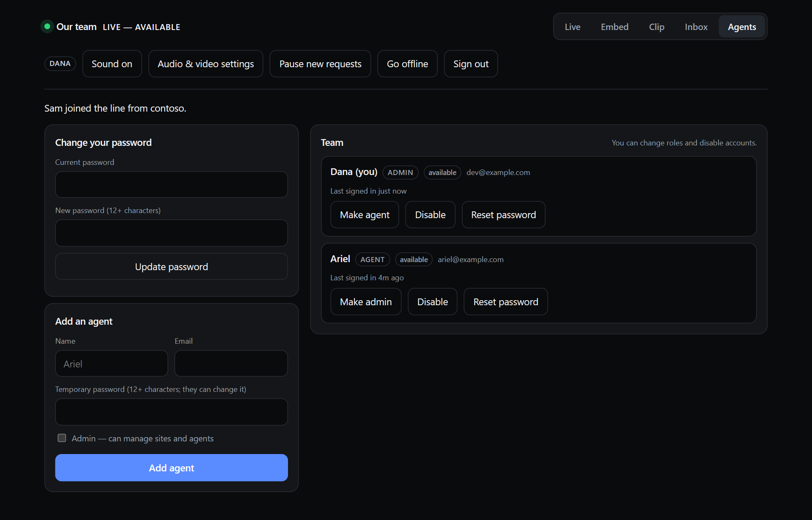The image size is (812, 520).
Task: Open Audio & video settings
Action: [206, 64]
